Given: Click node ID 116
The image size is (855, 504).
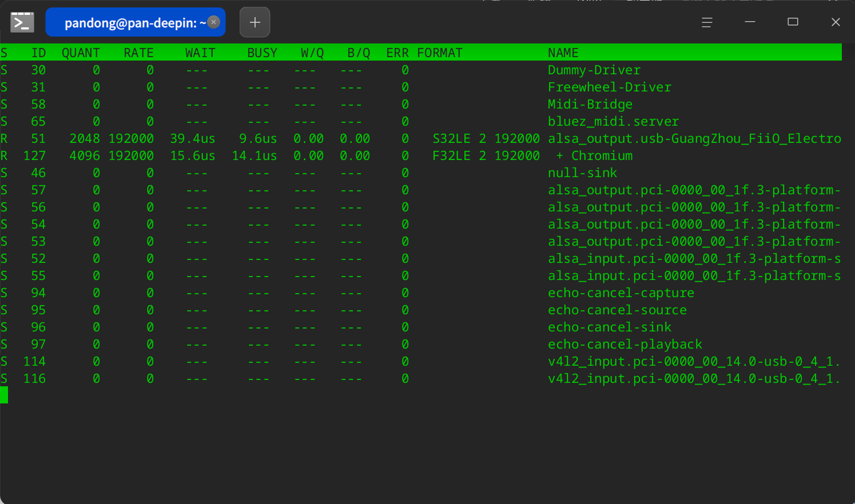Looking at the screenshot, I should 34,378.
